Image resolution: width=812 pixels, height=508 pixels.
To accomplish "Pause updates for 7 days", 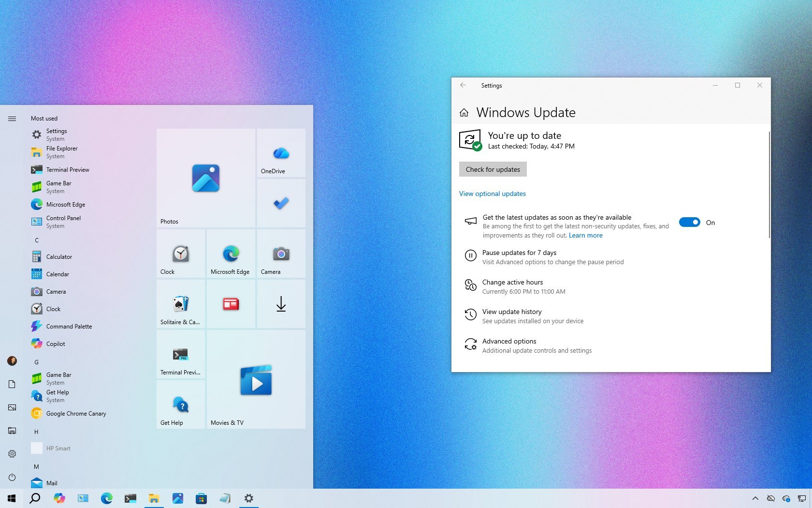I will (x=519, y=253).
